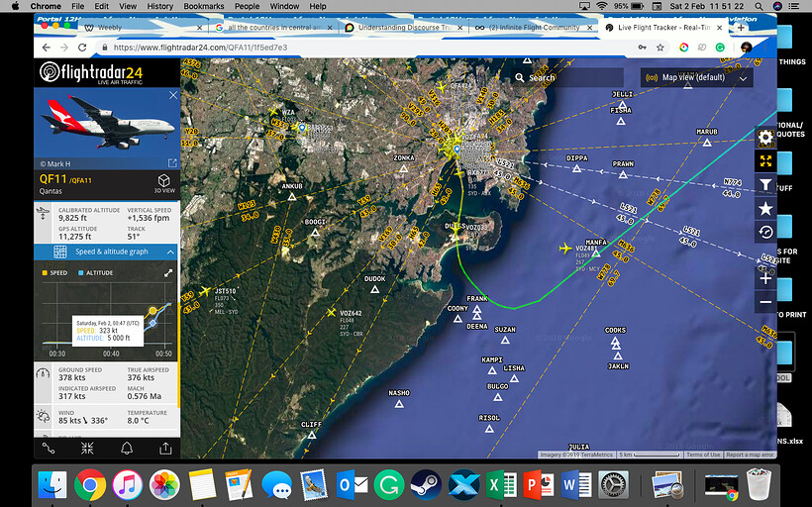Open playback history clock icon
The height and width of the screenshot is (507, 812).
point(765,232)
